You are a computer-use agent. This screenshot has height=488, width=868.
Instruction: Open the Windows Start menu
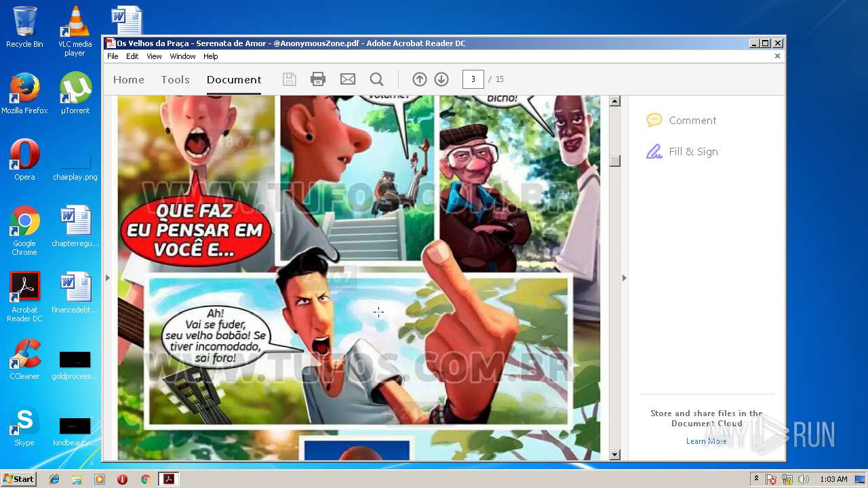pyautogui.click(x=18, y=479)
